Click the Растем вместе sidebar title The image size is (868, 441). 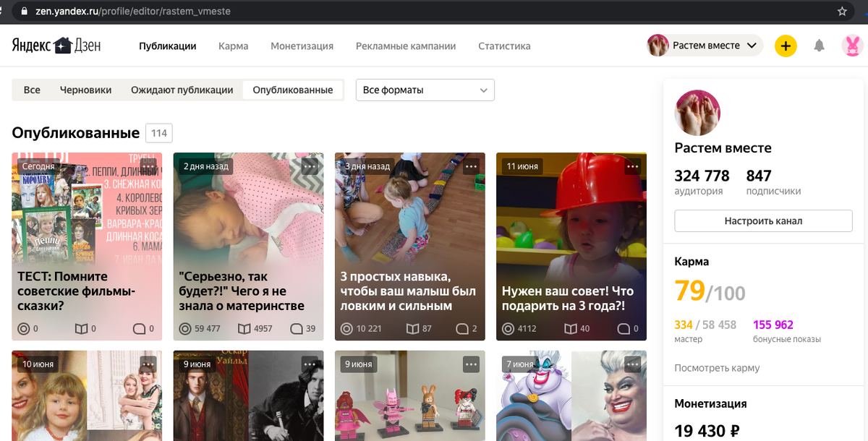[723, 147]
